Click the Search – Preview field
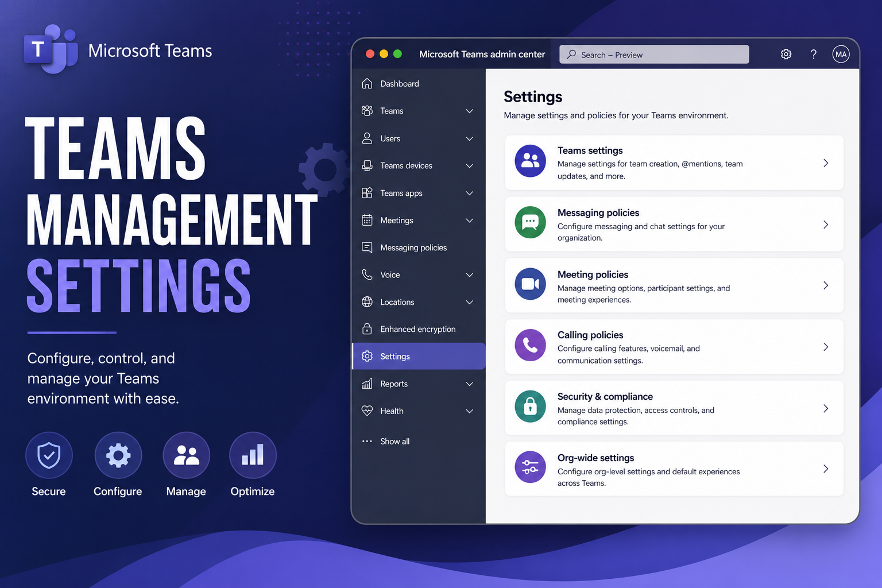 (x=654, y=55)
